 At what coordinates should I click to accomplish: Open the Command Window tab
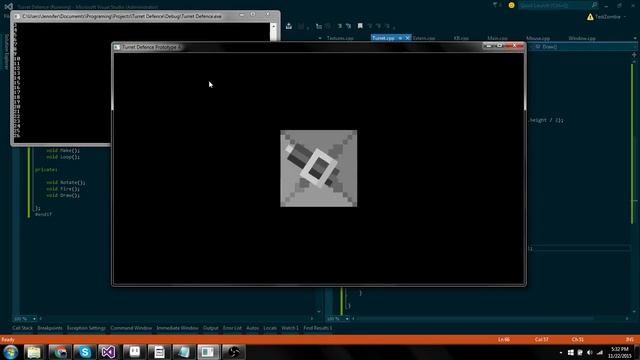(131, 328)
